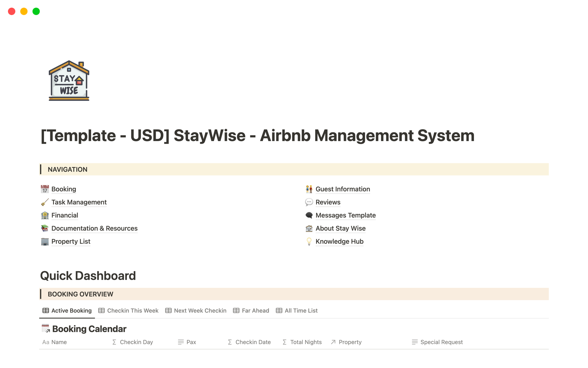Viewport: 588px width, 368px height.
Task: Click the Documentation & Resources books icon
Action: tap(45, 228)
